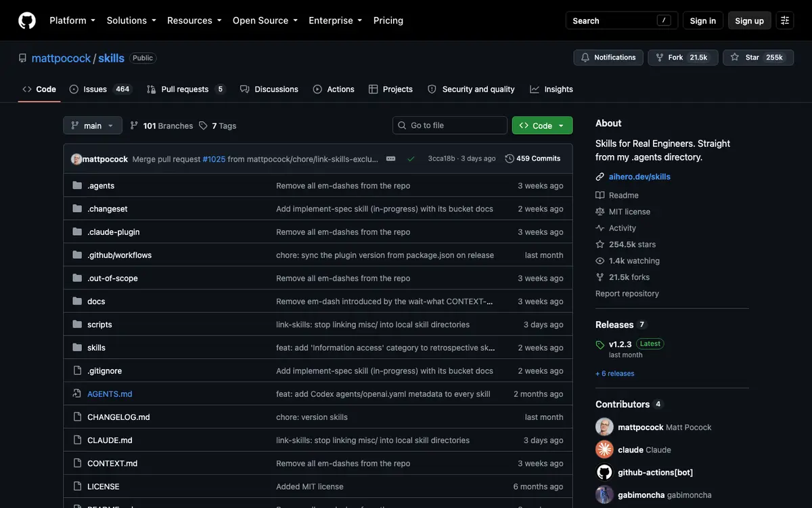Open the main branch selector dropdown

(x=93, y=125)
